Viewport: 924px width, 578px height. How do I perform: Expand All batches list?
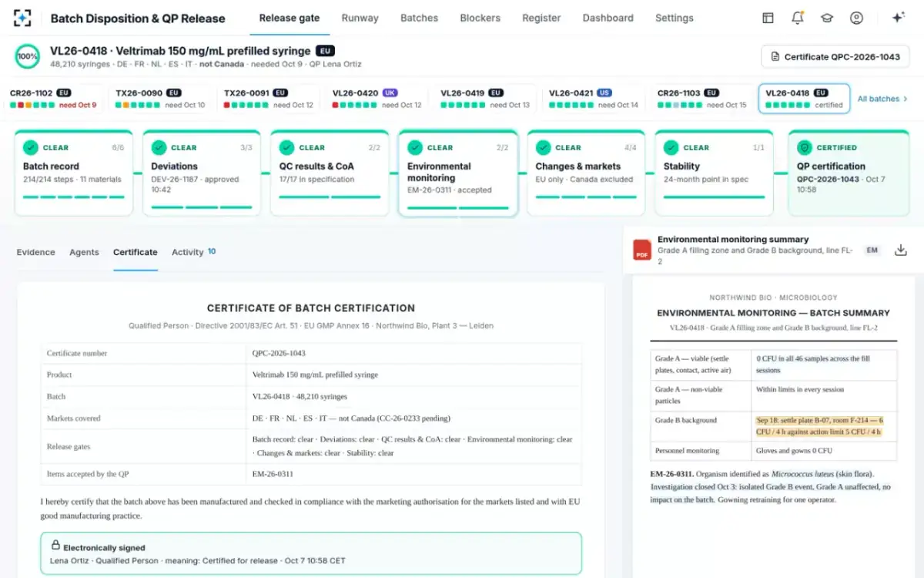click(882, 99)
